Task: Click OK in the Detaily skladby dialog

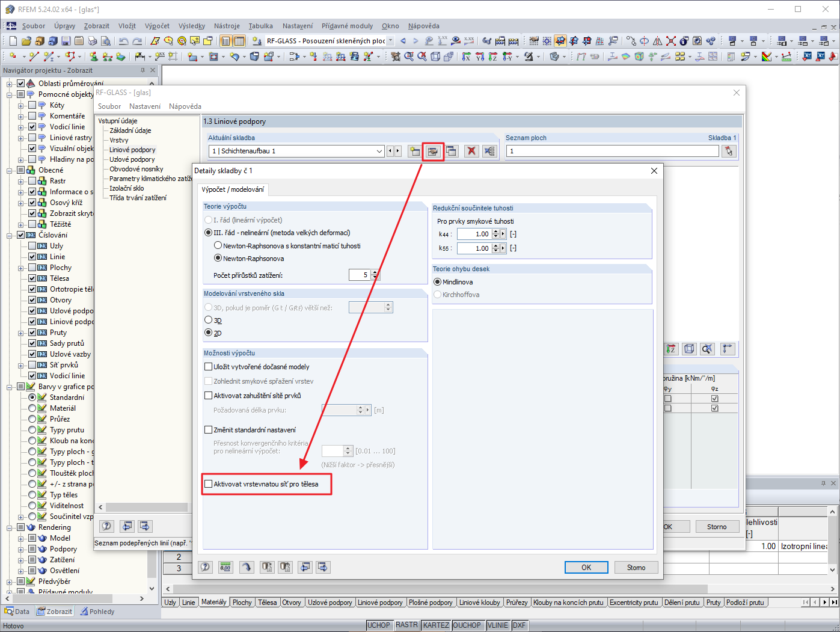Action: click(586, 567)
